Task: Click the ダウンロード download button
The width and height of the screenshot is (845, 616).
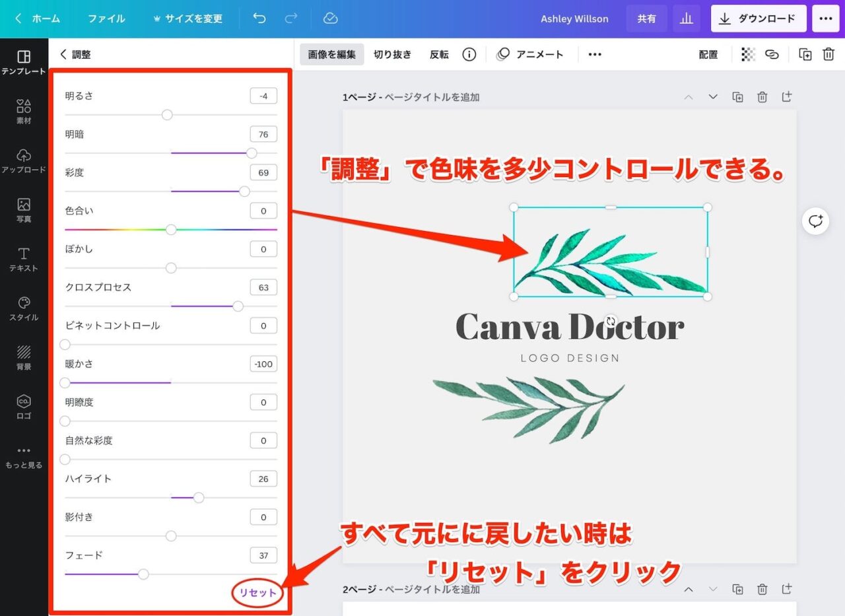Action: coord(759,18)
